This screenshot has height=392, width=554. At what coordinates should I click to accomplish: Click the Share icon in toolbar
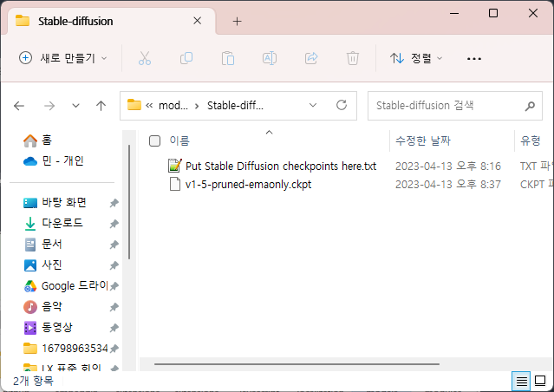[311, 58]
